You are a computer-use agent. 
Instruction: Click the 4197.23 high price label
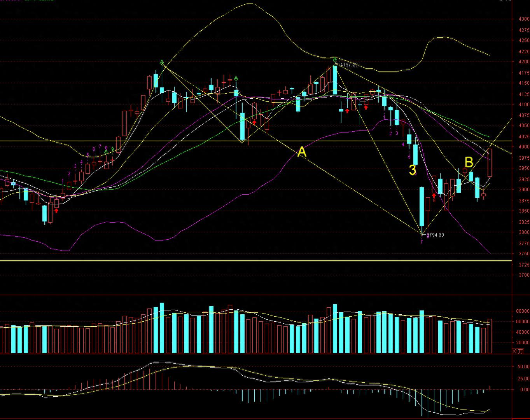tap(349, 65)
